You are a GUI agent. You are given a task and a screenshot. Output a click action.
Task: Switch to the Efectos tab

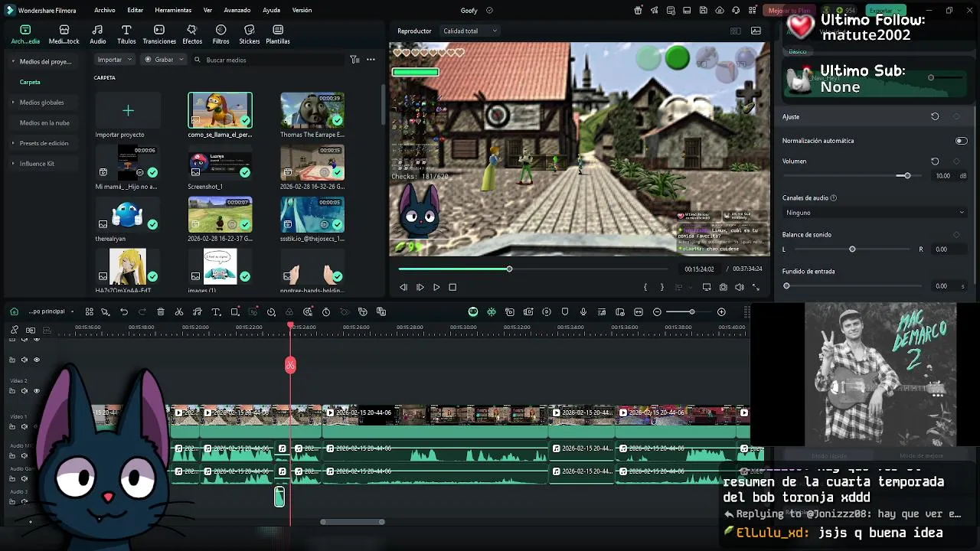coord(192,34)
